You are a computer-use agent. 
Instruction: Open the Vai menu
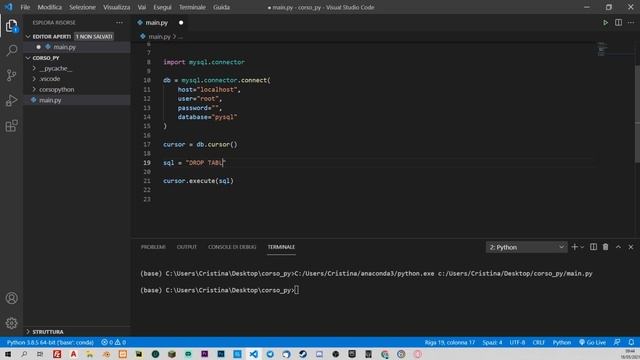(142, 7)
